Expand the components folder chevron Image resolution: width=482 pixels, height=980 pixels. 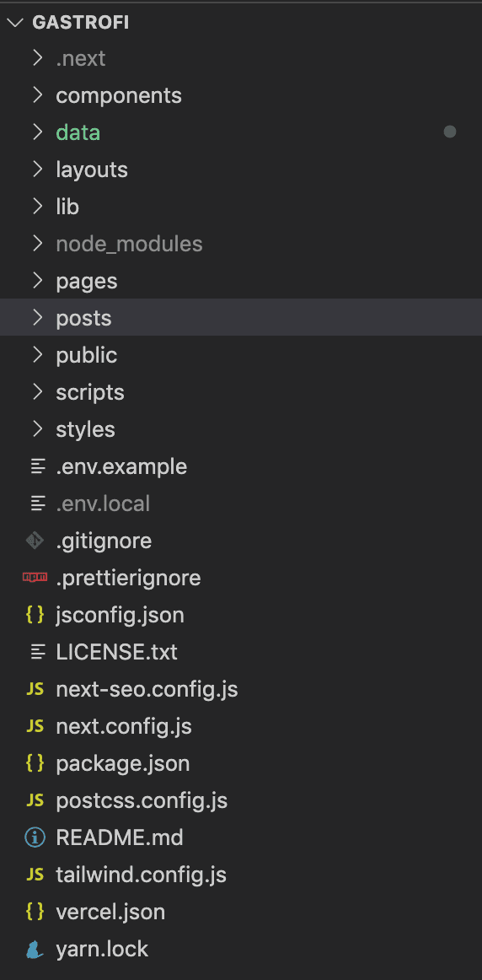pyautogui.click(x=37, y=95)
